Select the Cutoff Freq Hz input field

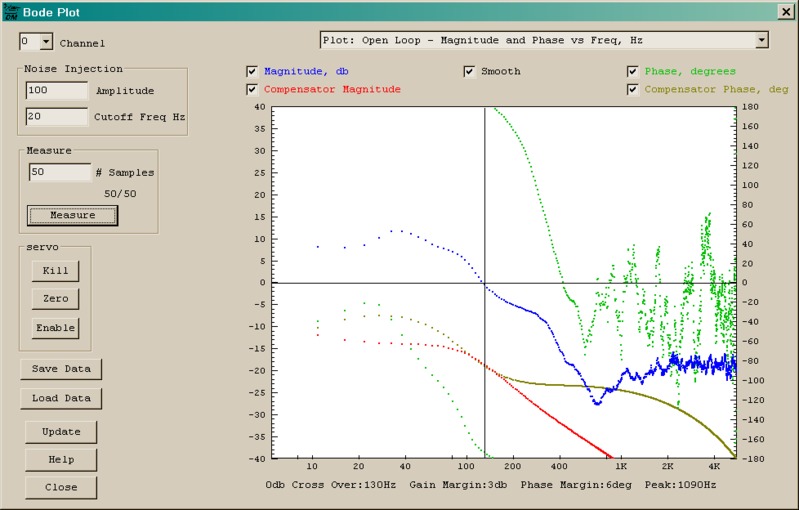[x=57, y=116]
